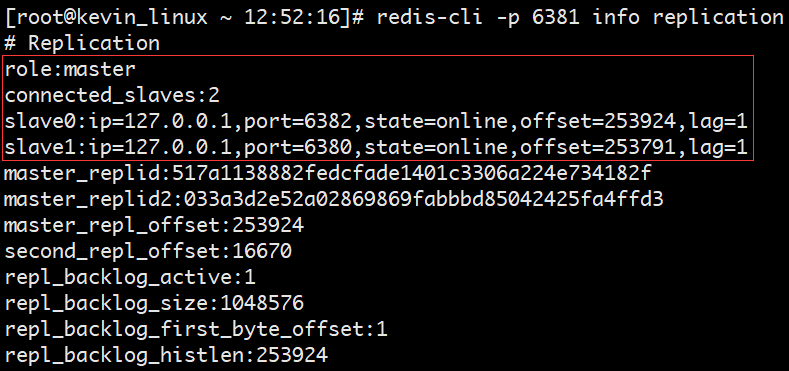Screen dimensions: 789x371
Task: Click the repl_backlog_size:1048576 line
Action: pyautogui.click(x=154, y=304)
